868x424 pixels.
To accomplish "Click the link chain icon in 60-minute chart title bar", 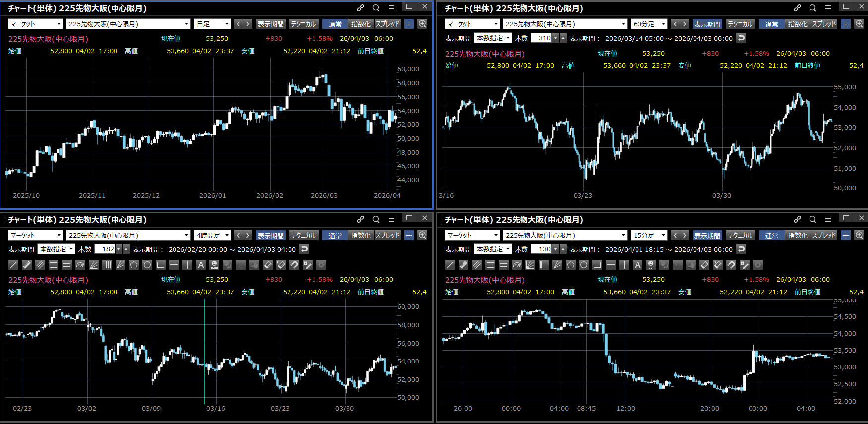I will tap(797, 8).
